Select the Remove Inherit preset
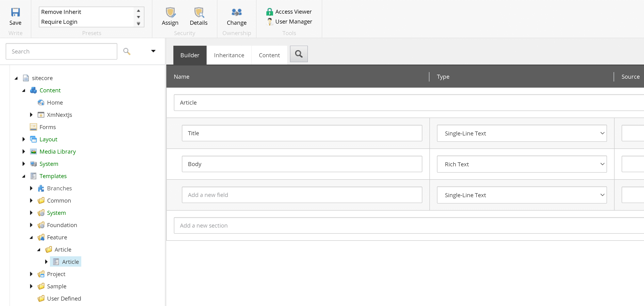Image resolution: width=644 pixels, height=306 pixels. [x=61, y=12]
